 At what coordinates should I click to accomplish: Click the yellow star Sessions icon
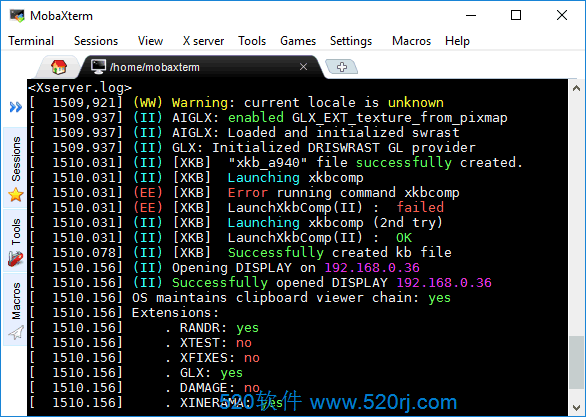coord(16,195)
